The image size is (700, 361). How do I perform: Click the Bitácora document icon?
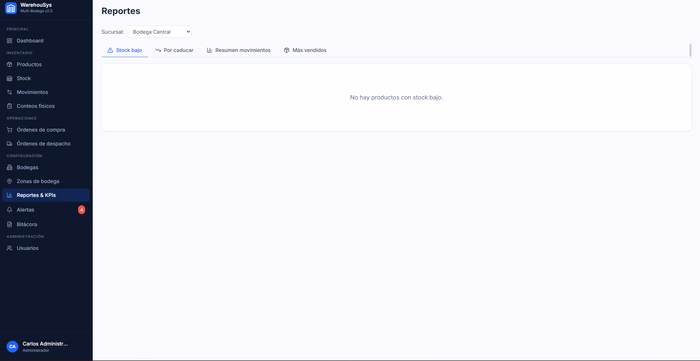[9, 224]
